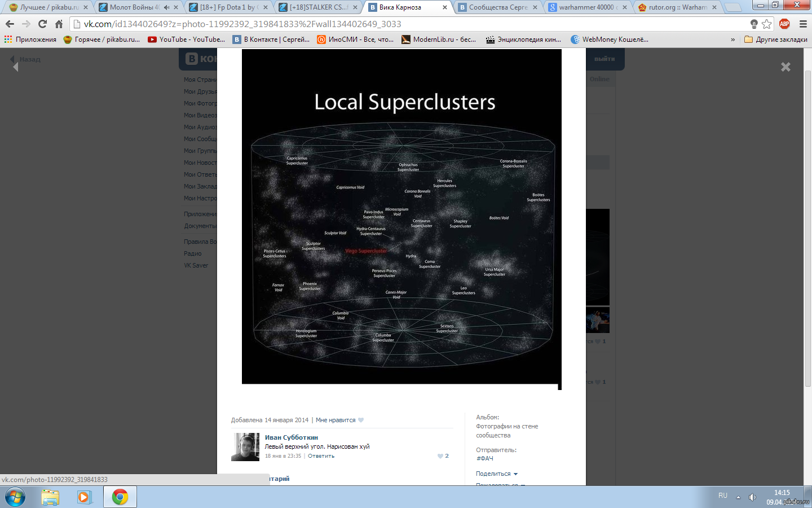Switch to the rutor.org tab

pyautogui.click(x=677, y=7)
